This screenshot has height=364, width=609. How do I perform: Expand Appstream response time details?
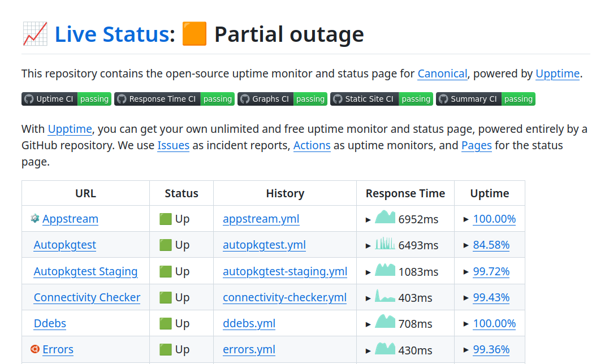369,219
